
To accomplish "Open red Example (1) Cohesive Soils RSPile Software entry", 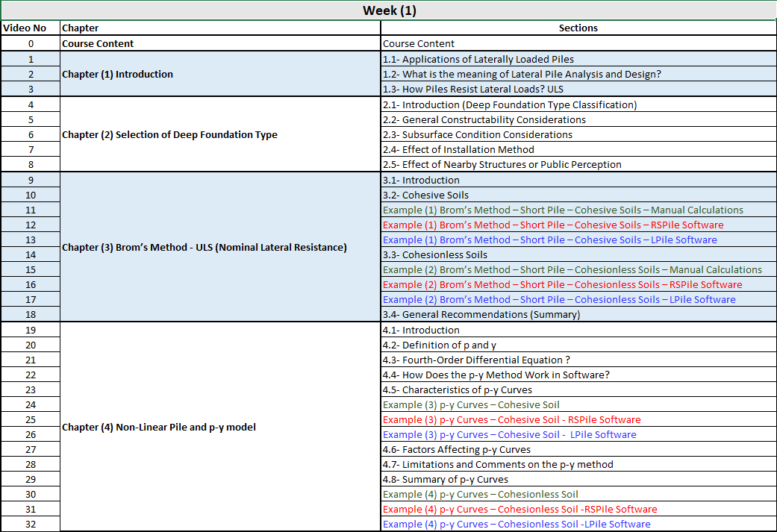I will pos(552,225).
